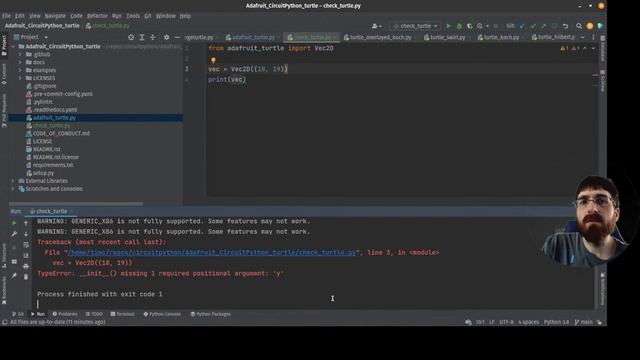Run check_turtle with the green toolbar play icon
This screenshot has width=640, height=360.
coord(448,26)
